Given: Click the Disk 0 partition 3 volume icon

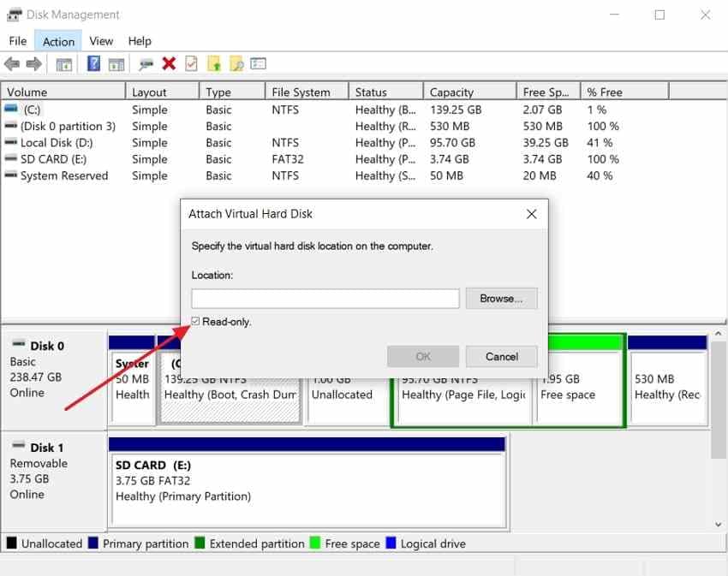Looking at the screenshot, I should point(11,125).
